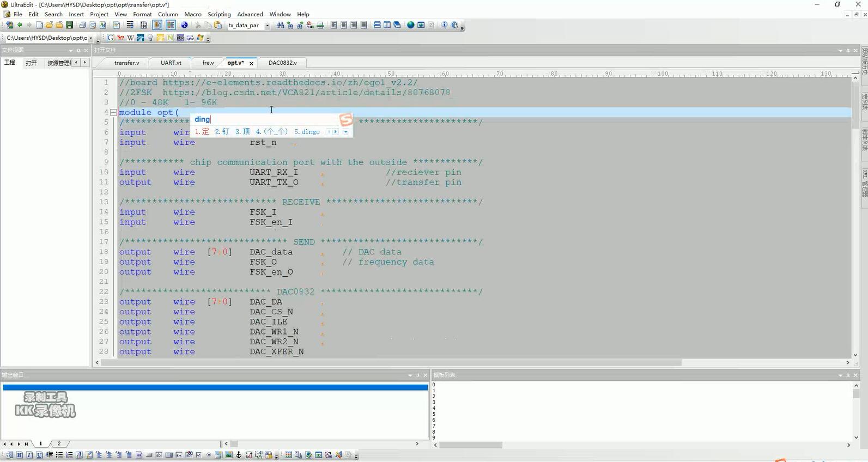Switch to the DAC0832.v tab
This screenshot has height=462, width=868.
pos(283,63)
